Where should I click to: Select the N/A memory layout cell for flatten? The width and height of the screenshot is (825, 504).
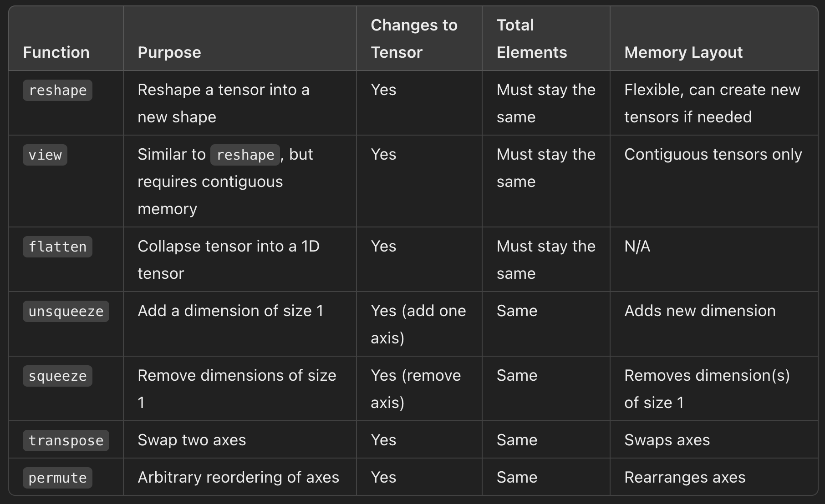tap(637, 246)
